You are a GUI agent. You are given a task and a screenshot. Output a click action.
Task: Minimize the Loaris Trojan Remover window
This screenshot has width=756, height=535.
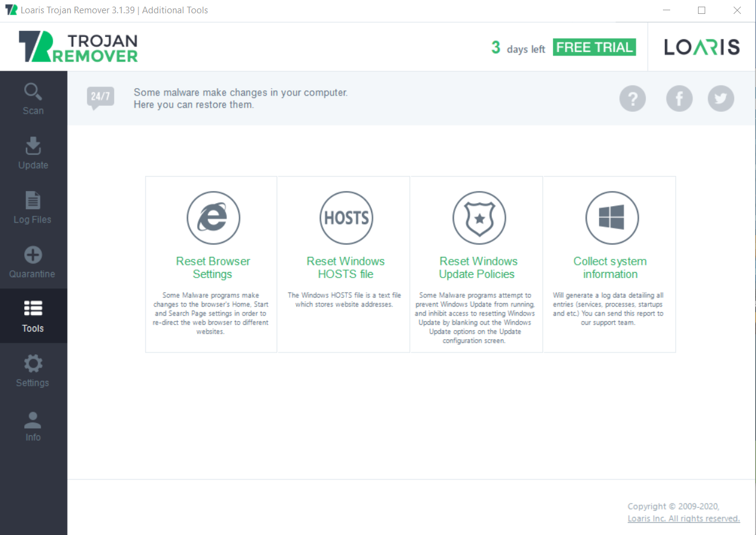pyautogui.click(x=666, y=10)
